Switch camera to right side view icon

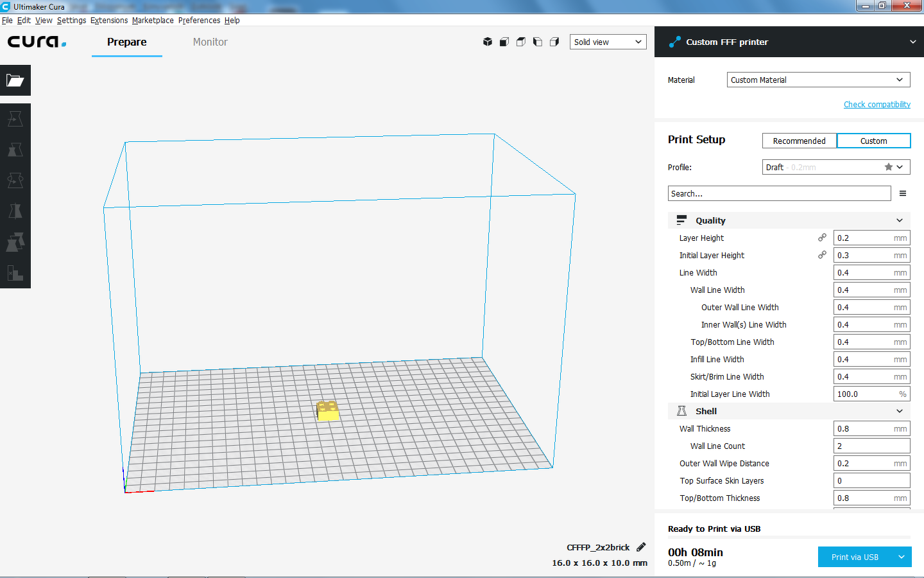(x=554, y=42)
